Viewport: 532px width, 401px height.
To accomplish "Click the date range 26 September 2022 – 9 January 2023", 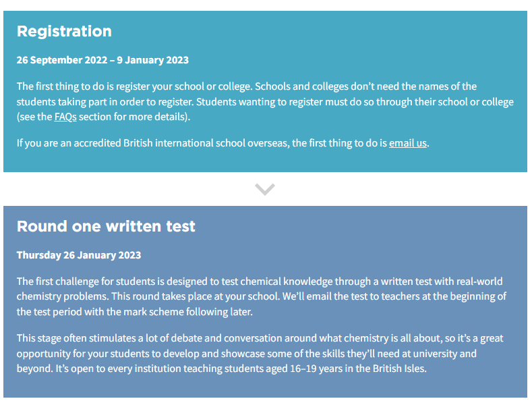I will 102,60.
